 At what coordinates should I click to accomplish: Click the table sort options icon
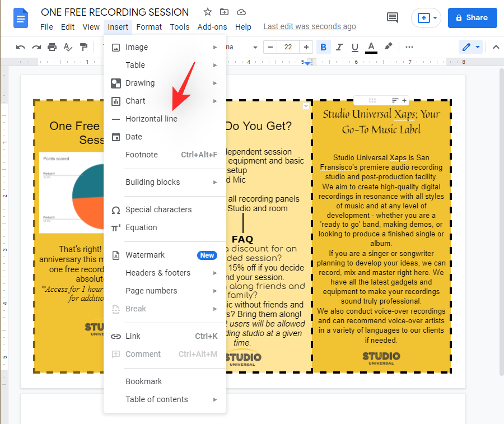(395, 101)
